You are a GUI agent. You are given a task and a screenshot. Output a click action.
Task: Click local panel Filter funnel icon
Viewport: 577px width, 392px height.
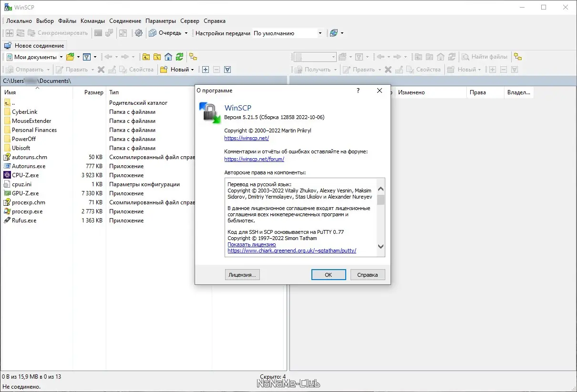point(87,57)
